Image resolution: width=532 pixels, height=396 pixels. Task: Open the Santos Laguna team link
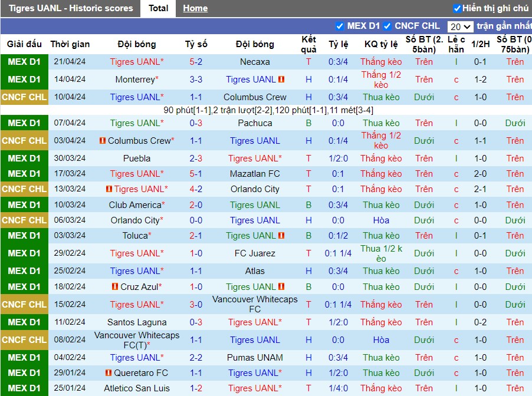[137, 322]
